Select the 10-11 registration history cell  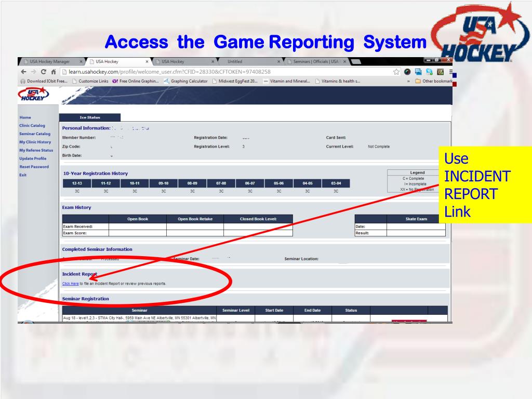pyautogui.click(x=135, y=183)
